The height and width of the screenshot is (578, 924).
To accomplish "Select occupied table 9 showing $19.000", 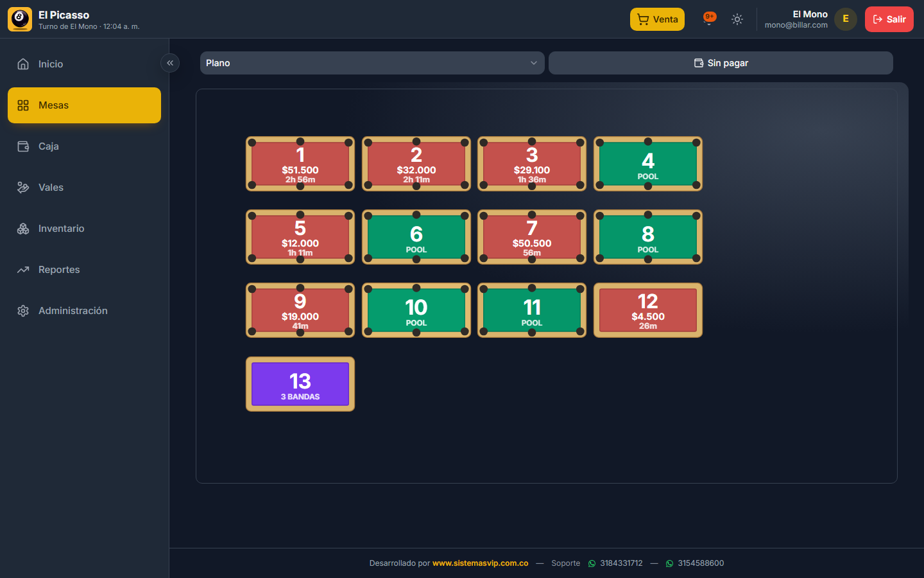I will (x=300, y=310).
